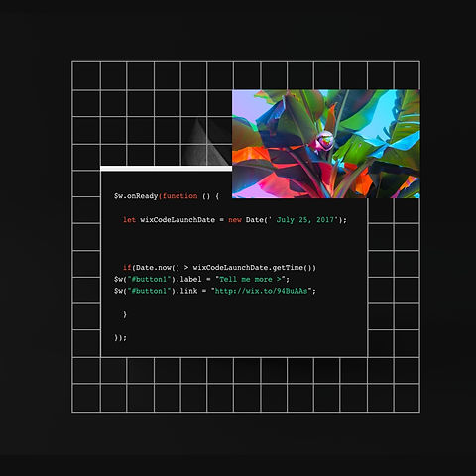Click the red "new" keyword before Date
The width and height of the screenshot is (476, 476).
click(x=235, y=220)
